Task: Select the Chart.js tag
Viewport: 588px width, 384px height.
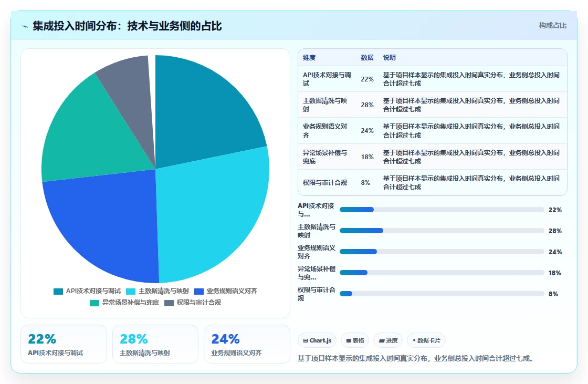Action: click(317, 340)
